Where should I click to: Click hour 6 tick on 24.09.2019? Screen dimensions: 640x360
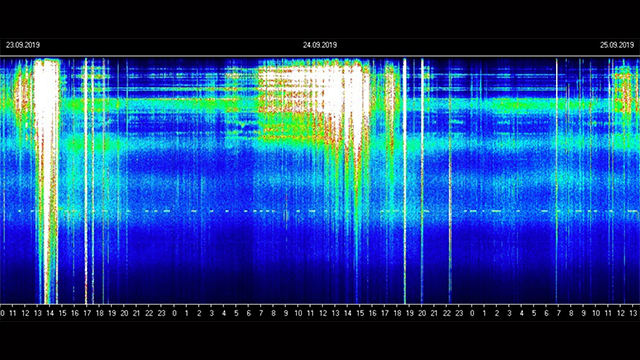pos(249,313)
